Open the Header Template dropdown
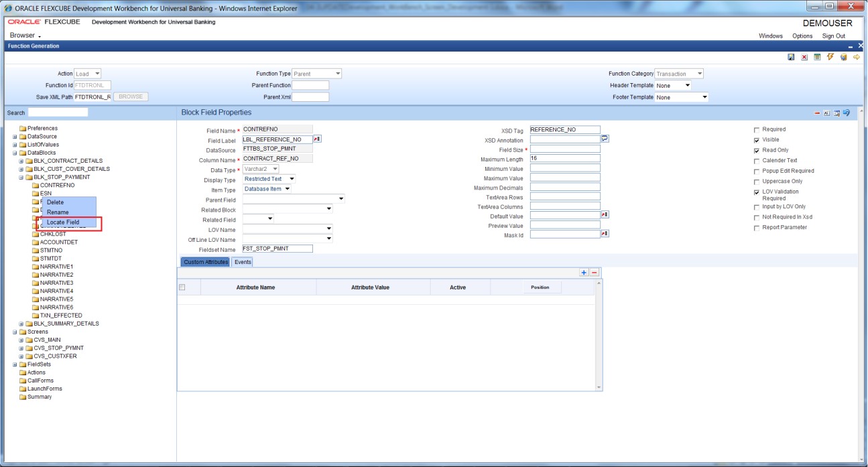Viewport: 868px width, 467px height. pos(673,86)
